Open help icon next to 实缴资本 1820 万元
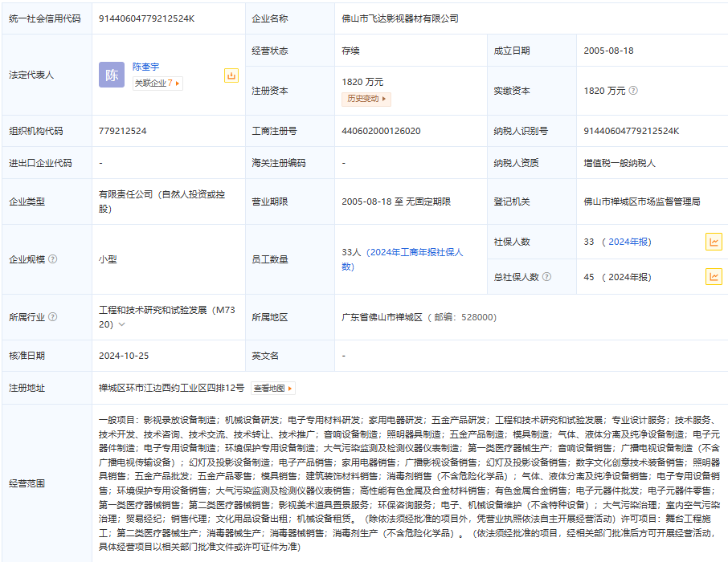This screenshot has width=728, height=562. point(633,91)
